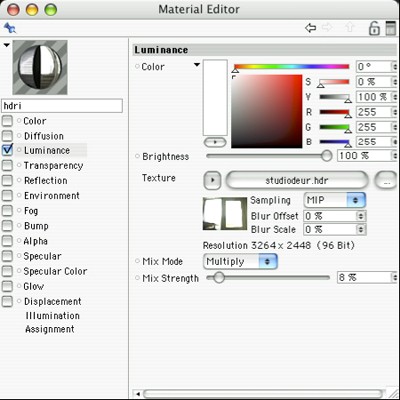Click inside the red saturation color square
Screen dimensions: 400x400
[x=267, y=111]
